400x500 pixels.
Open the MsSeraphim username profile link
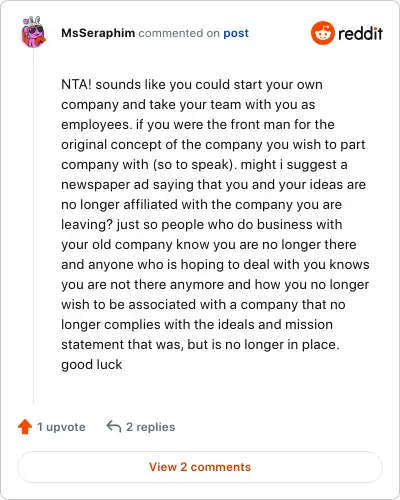tap(98, 33)
